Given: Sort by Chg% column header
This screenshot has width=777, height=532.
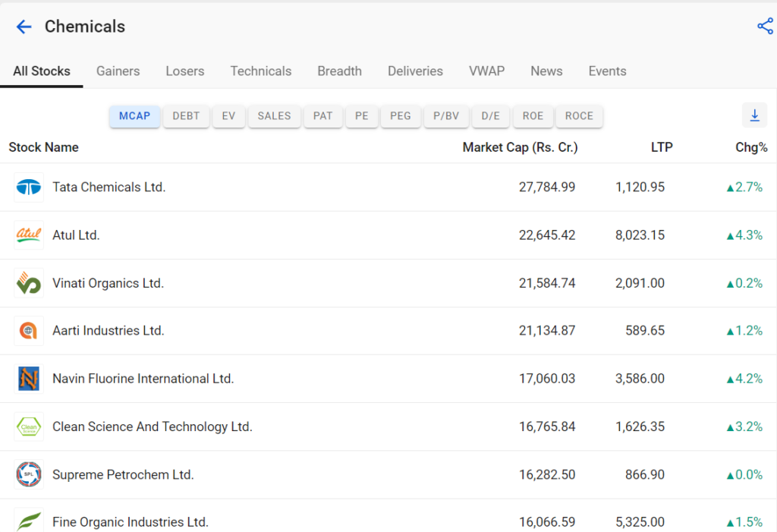Looking at the screenshot, I should tap(751, 148).
